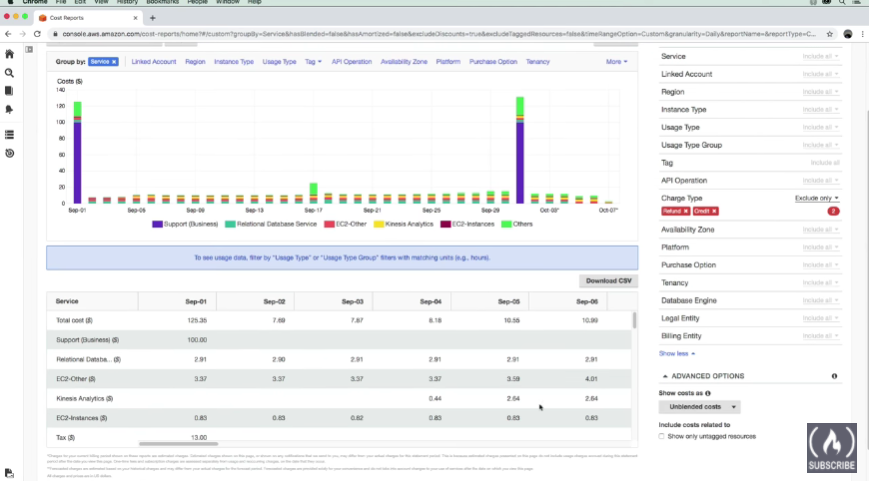Open a new browser tab with plus
Viewport: 869px width, 481px height.
click(152, 18)
